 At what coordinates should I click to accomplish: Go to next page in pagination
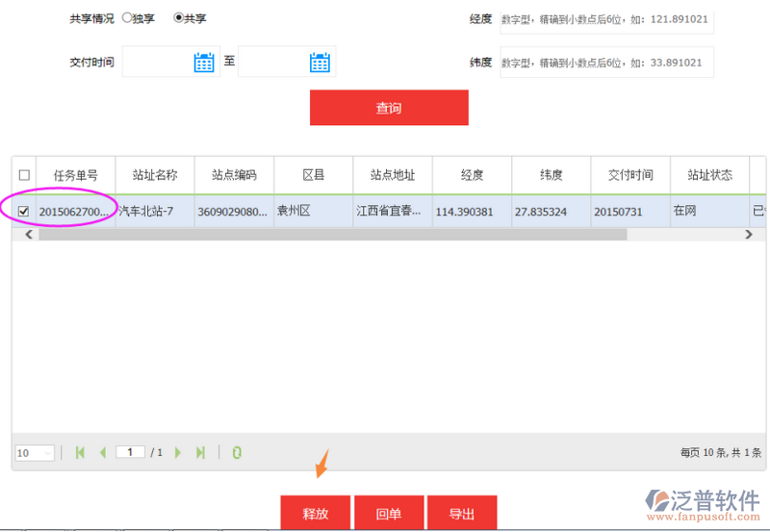pyautogui.click(x=178, y=452)
